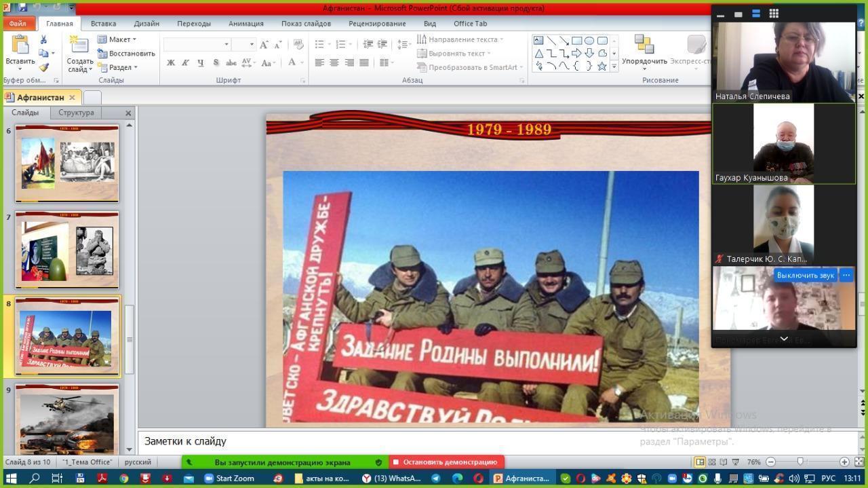This screenshot has height=488, width=868.
Task: Select slide 7 thumbnail in slides panel
Action: point(66,250)
